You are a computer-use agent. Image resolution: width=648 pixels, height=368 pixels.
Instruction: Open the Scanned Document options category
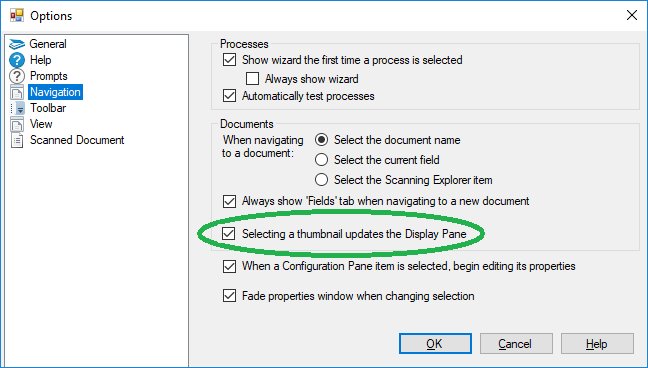[77, 140]
